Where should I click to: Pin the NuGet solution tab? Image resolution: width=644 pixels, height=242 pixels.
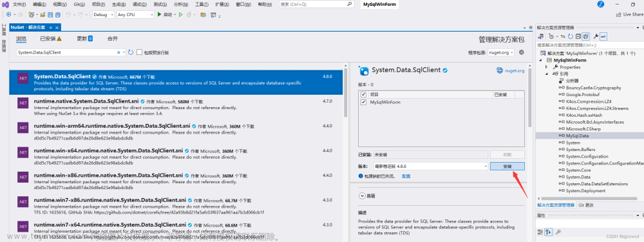[50, 27]
